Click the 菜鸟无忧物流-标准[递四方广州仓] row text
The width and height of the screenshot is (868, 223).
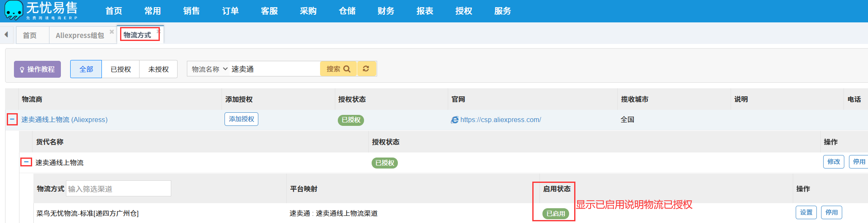click(88, 214)
